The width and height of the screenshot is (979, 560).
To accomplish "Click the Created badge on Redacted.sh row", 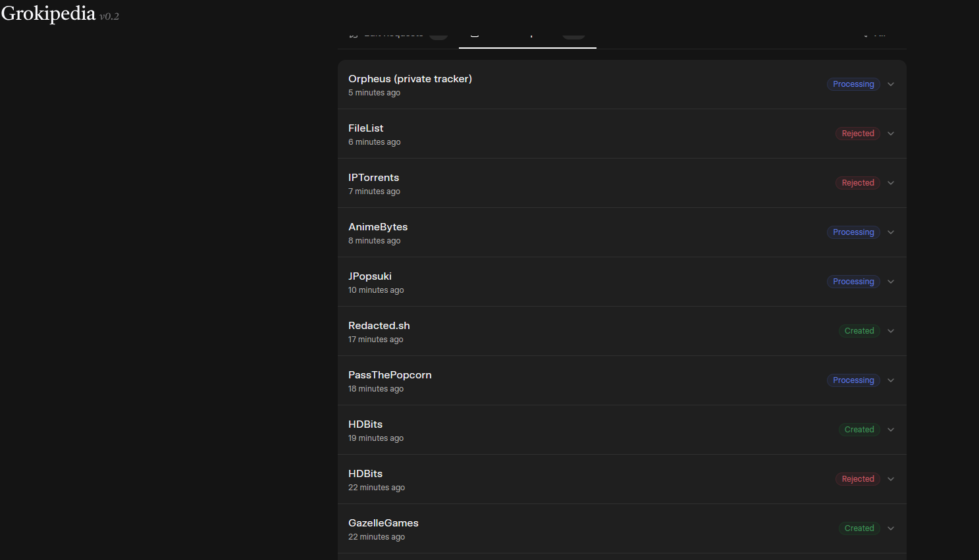I will tap(859, 331).
